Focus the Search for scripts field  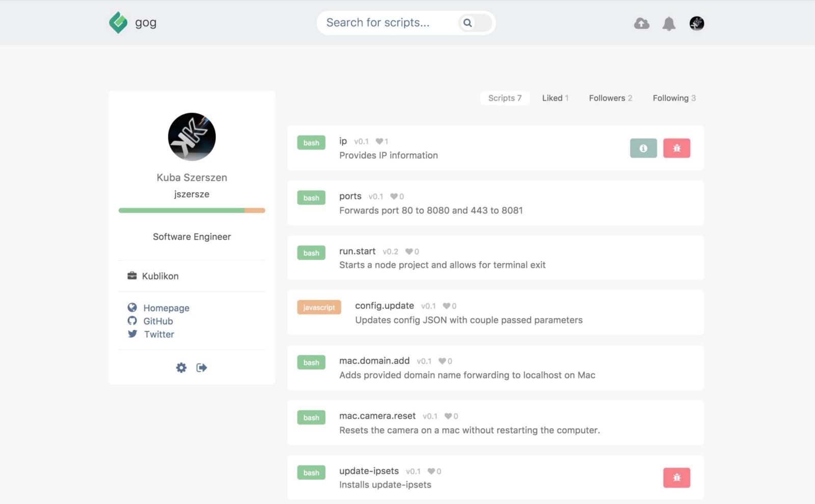click(387, 23)
